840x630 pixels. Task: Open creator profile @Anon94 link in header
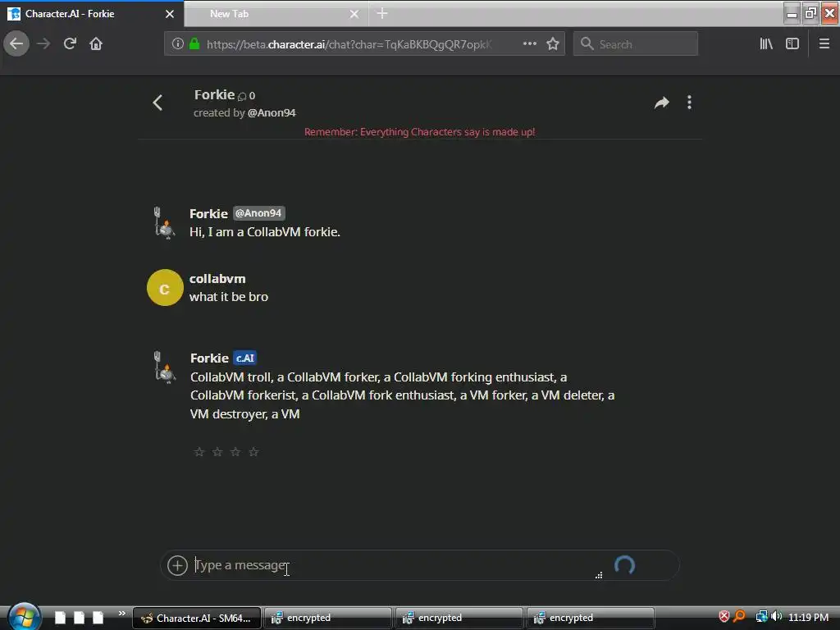point(272,113)
